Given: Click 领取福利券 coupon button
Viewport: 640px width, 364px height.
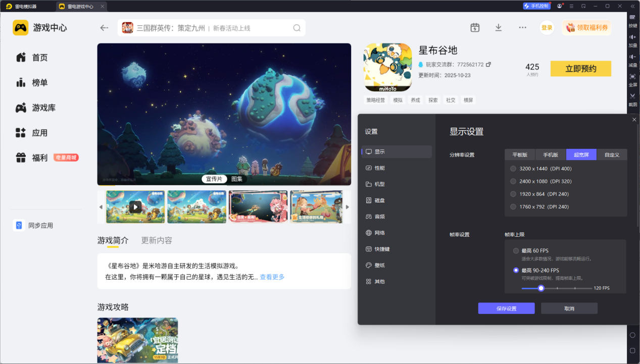Looking at the screenshot, I should pyautogui.click(x=586, y=28).
